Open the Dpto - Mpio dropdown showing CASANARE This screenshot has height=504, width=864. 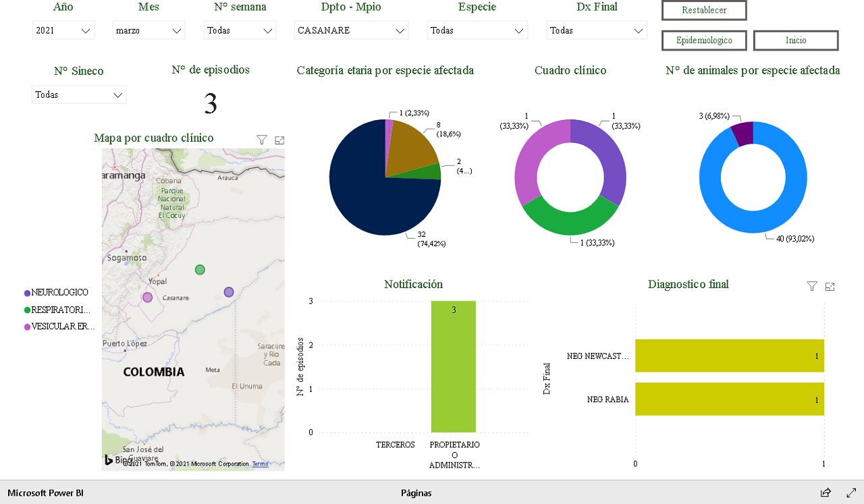tap(351, 30)
